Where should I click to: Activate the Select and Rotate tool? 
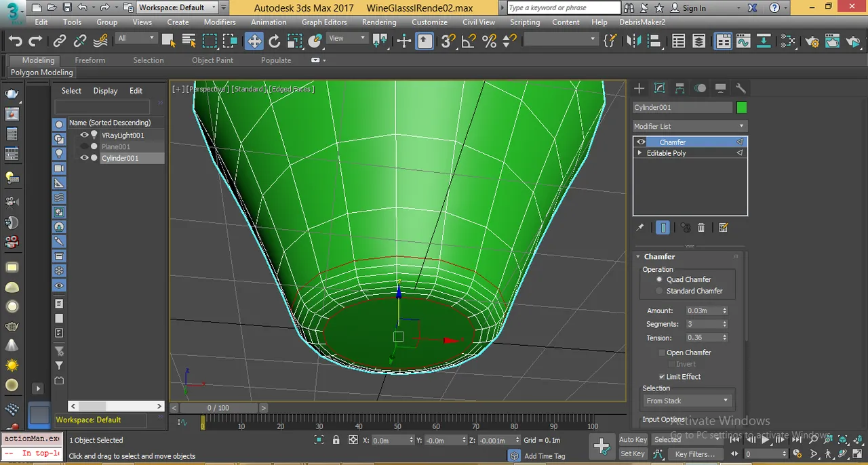[x=275, y=41]
